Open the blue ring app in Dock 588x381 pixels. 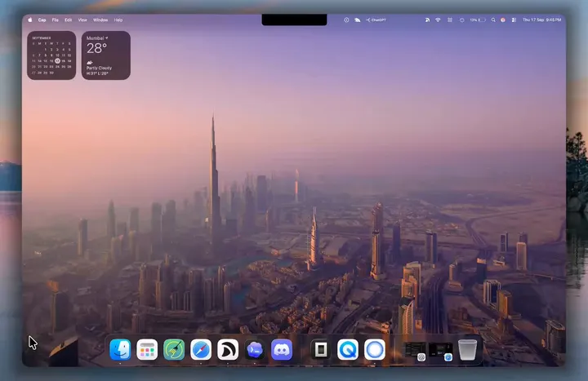pos(375,349)
